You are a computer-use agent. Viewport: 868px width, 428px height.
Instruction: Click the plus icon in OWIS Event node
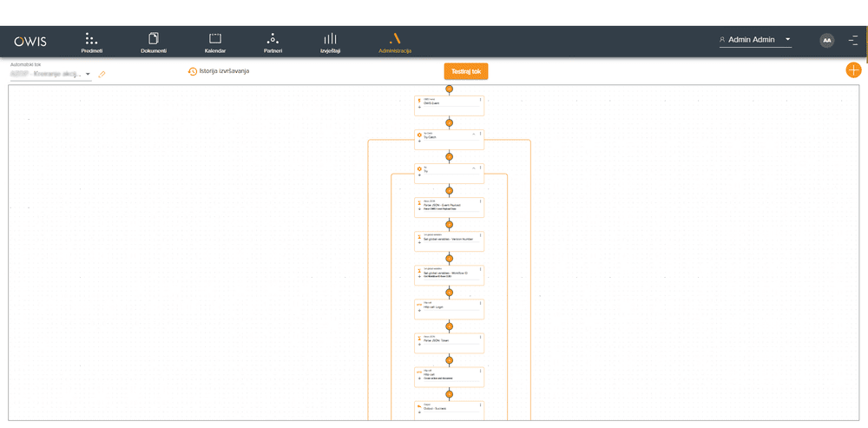(419, 108)
